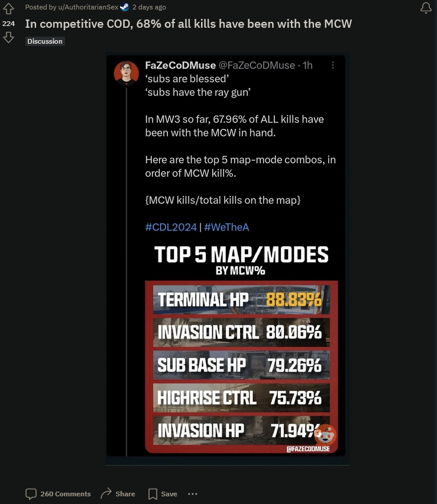Image resolution: width=437 pixels, height=504 pixels.
Task: Click the Terminal HP 88.83% row
Action: click(x=241, y=300)
